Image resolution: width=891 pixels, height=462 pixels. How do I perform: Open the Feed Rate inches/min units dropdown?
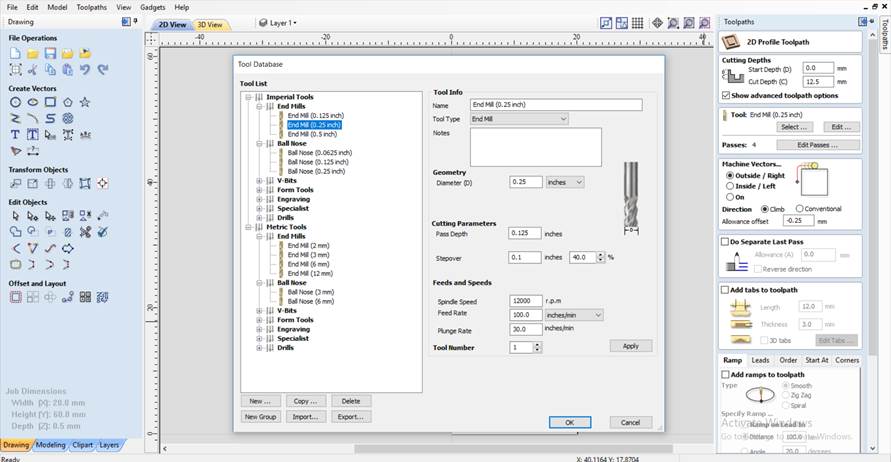[x=573, y=315]
